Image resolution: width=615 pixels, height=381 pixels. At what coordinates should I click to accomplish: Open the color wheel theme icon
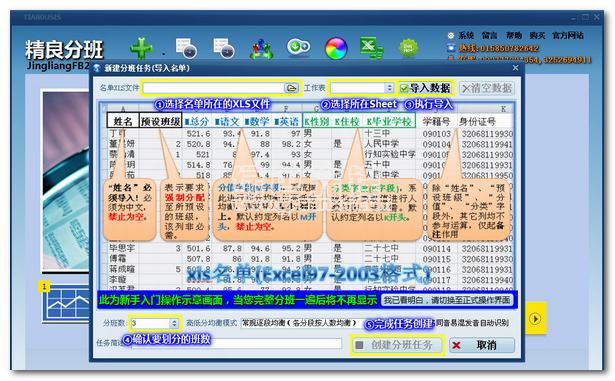(x=336, y=48)
